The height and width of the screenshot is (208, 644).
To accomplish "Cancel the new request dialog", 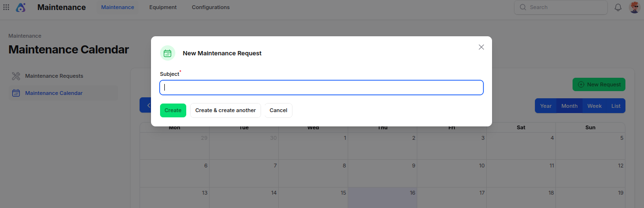I will [x=278, y=110].
